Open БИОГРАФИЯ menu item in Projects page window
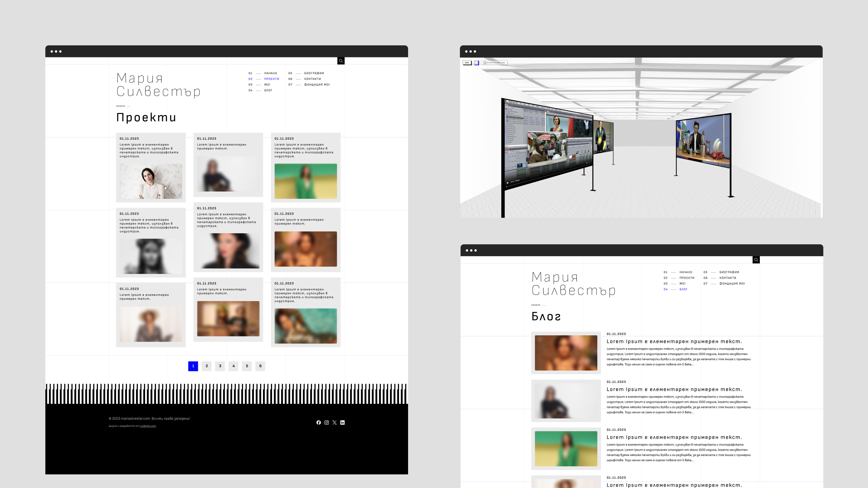868x488 pixels. [x=314, y=73]
